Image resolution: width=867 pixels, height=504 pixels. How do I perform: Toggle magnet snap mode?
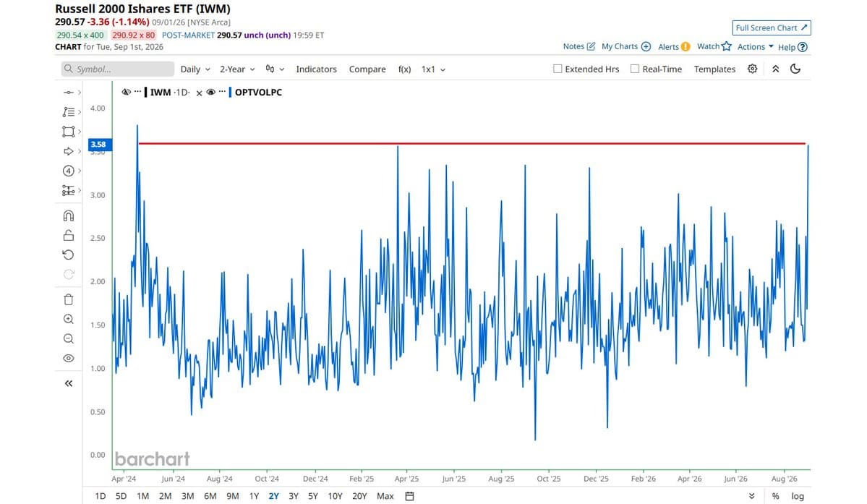[x=69, y=215]
